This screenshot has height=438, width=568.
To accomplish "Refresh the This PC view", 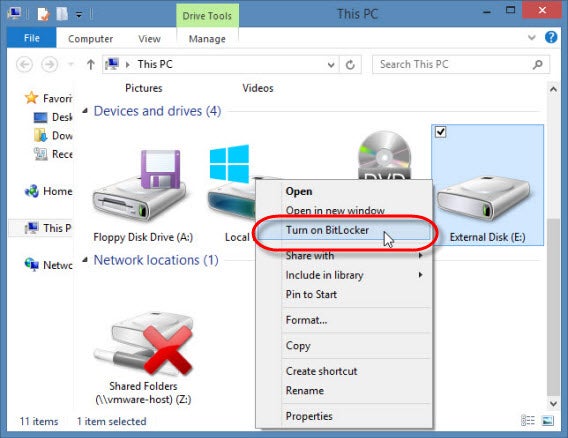I will pos(350,65).
